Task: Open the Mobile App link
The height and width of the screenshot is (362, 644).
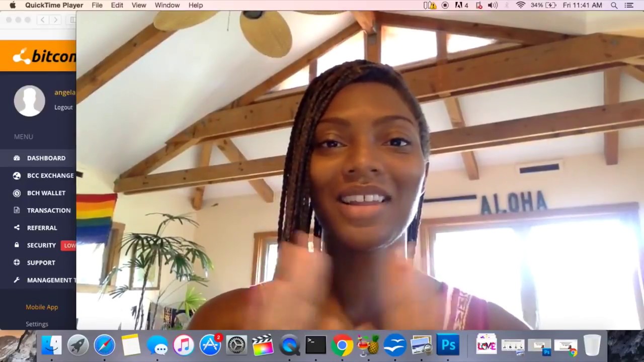Action: pyautogui.click(x=42, y=307)
